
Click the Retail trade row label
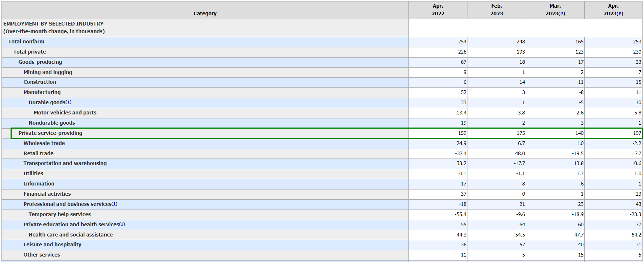pyautogui.click(x=39, y=153)
